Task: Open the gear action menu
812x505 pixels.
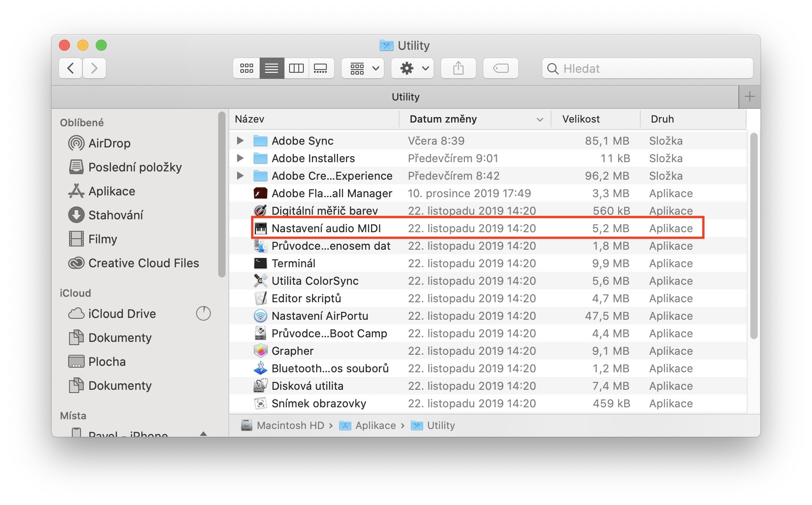Action: [x=412, y=68]
